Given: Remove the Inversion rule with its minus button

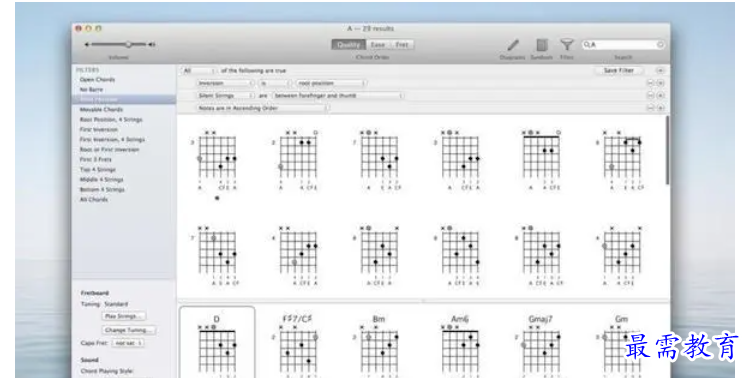Looking at the screenshot, I should point(650,83).
